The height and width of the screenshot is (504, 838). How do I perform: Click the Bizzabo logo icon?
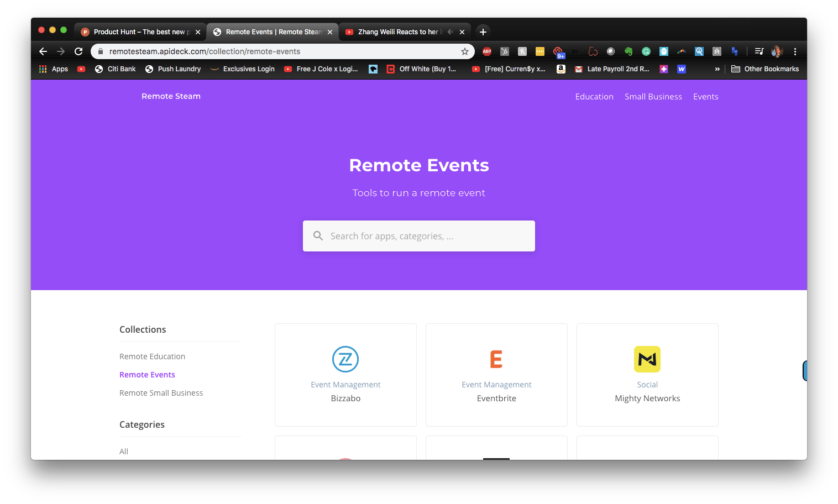345,359
